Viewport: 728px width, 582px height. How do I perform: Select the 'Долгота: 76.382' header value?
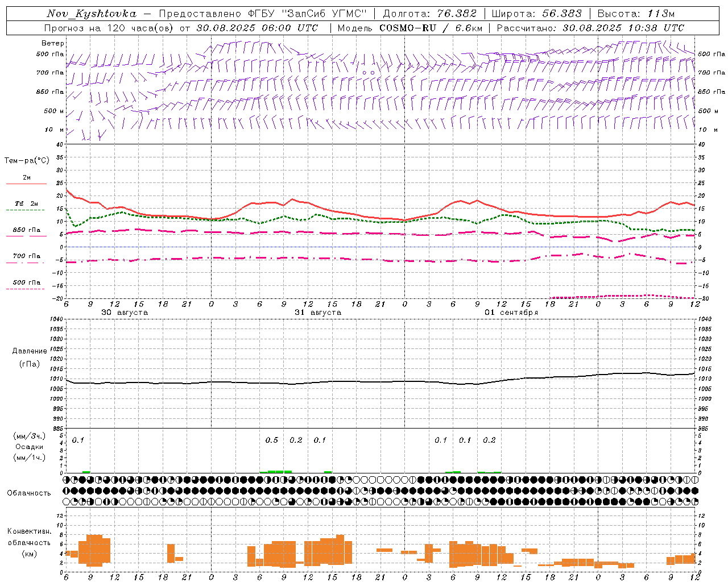[430, 14]
